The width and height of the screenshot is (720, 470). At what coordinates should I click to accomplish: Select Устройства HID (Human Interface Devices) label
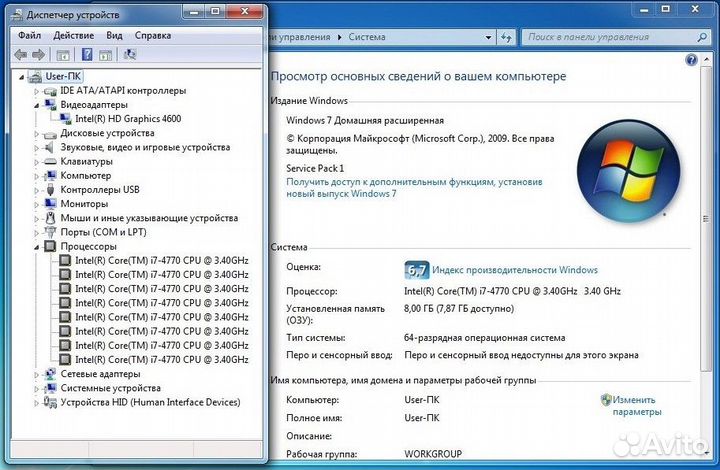[x=150, y=403]
